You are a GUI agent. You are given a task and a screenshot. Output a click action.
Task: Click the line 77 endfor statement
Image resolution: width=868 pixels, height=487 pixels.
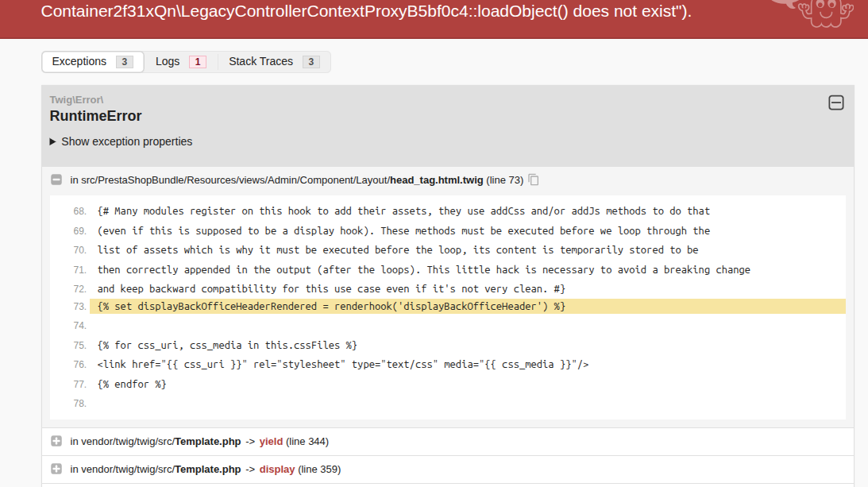[132, 384]
